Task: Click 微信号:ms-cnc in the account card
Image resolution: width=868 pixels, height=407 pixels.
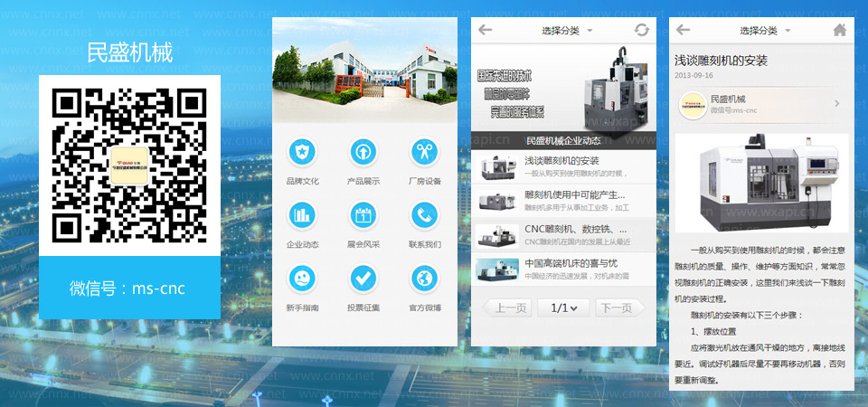Action: pos(733,110)
